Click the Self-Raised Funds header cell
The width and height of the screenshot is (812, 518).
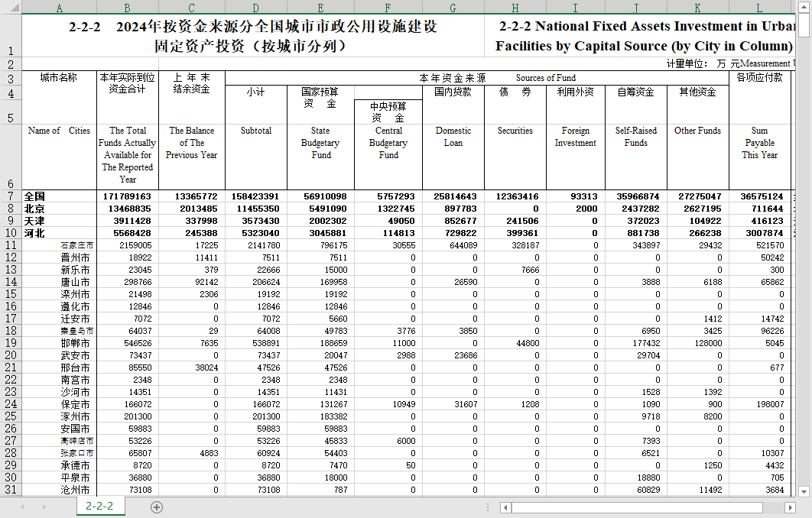[x=636, y=157]
